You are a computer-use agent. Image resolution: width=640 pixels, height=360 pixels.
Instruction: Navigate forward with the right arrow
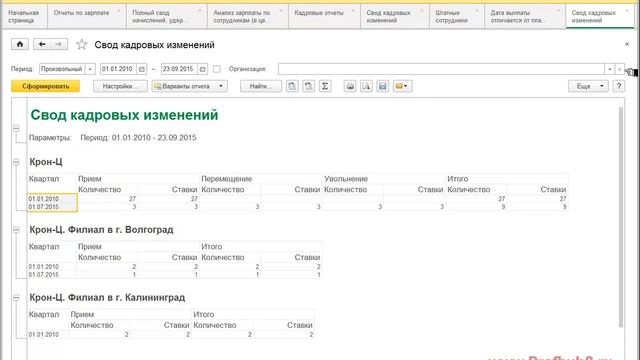[59, 44]
